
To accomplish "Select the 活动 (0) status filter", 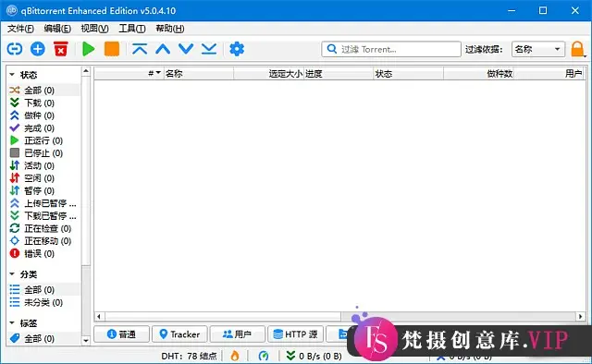I will pyautogui.click(x=43, y=165).
